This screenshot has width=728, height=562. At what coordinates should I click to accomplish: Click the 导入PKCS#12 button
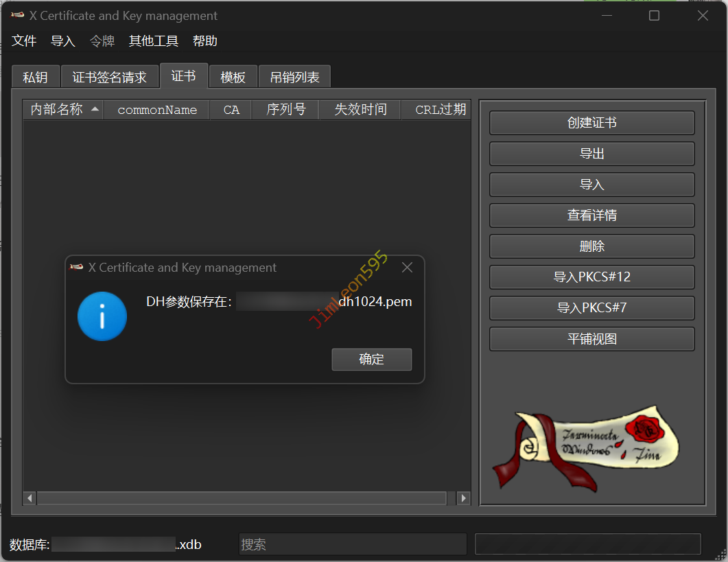[x=591, y=277]
